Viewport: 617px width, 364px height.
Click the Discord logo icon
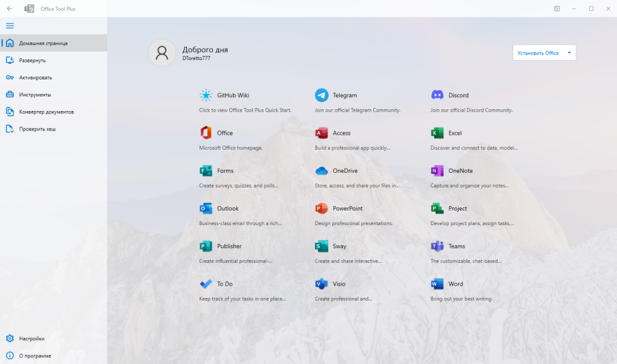(x=437, y=95)
